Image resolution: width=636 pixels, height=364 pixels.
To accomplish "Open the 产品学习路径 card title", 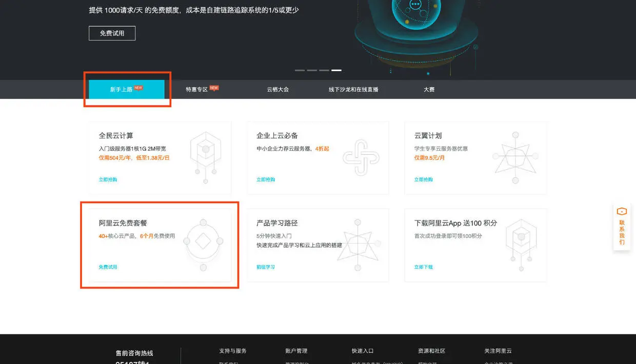I will tap(277, 223).
